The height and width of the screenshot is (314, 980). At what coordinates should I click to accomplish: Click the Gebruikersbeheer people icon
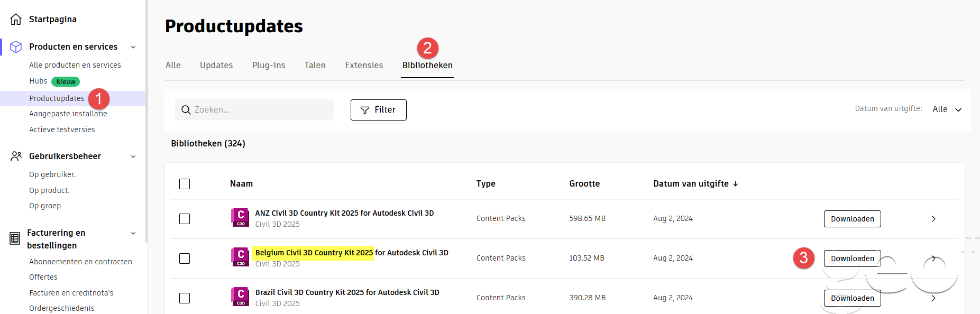[16, 156]
